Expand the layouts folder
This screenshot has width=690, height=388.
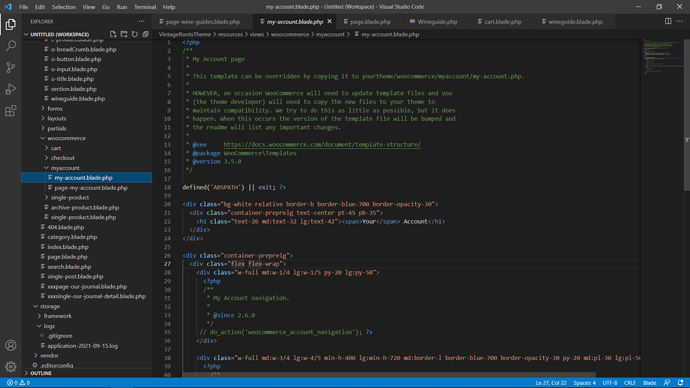(x=56, y=118)
